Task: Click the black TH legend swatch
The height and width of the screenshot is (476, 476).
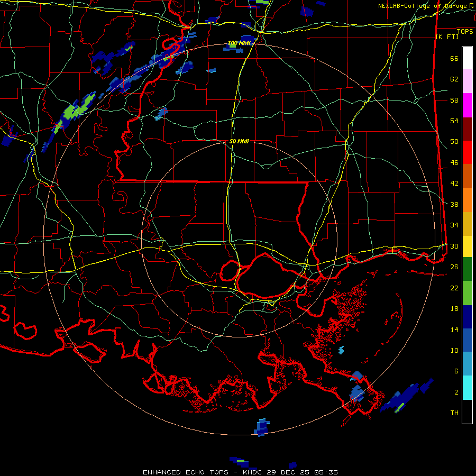Action: click(x=467, y=411)
